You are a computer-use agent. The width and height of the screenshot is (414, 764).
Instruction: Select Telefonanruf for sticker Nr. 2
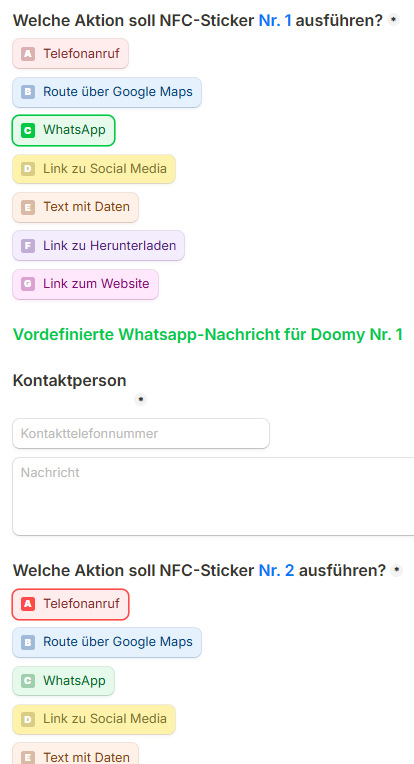tap(70, 604)
